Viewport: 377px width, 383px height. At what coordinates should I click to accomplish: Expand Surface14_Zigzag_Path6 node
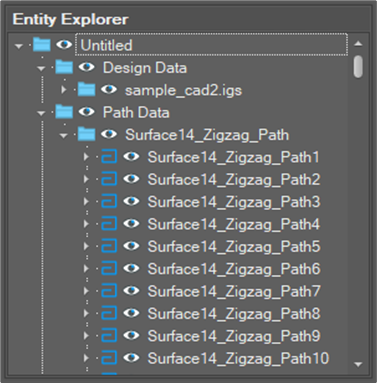86,268
